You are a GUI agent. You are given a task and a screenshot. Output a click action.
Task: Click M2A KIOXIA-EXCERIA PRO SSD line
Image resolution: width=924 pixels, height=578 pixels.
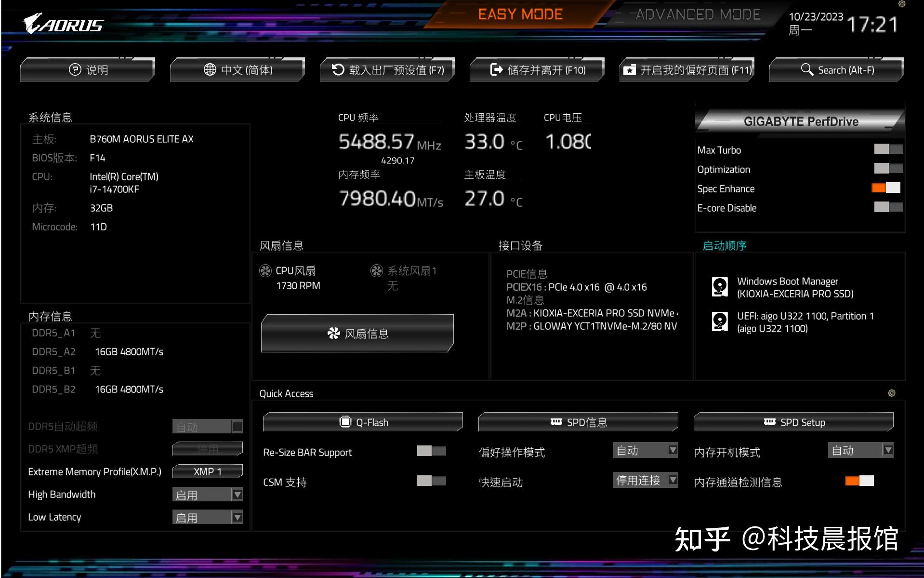pyautogui.click(x=593, y=313)
